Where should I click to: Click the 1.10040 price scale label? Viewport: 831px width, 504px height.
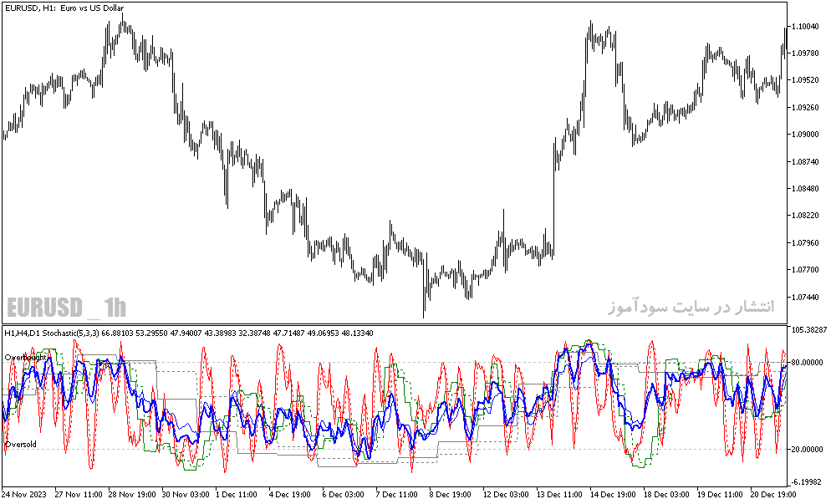pos(804,27)
